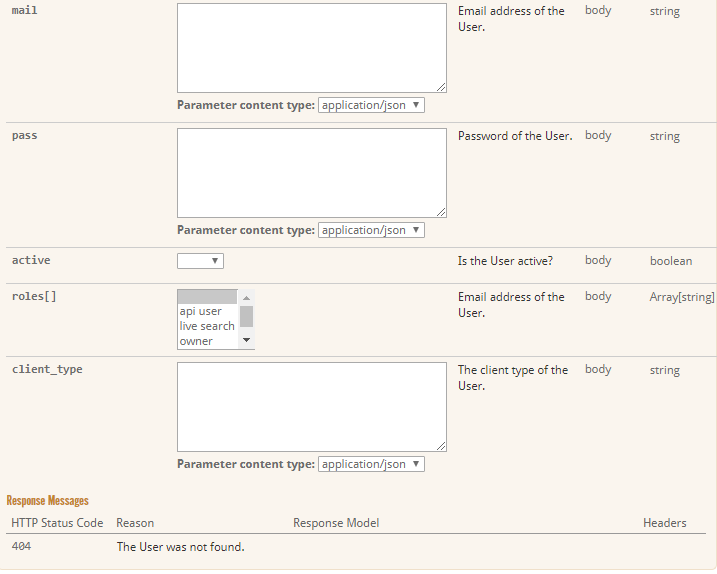Select 'owner' in roles list
Viewport: 717px width, 574px height.
coord(207,341)
